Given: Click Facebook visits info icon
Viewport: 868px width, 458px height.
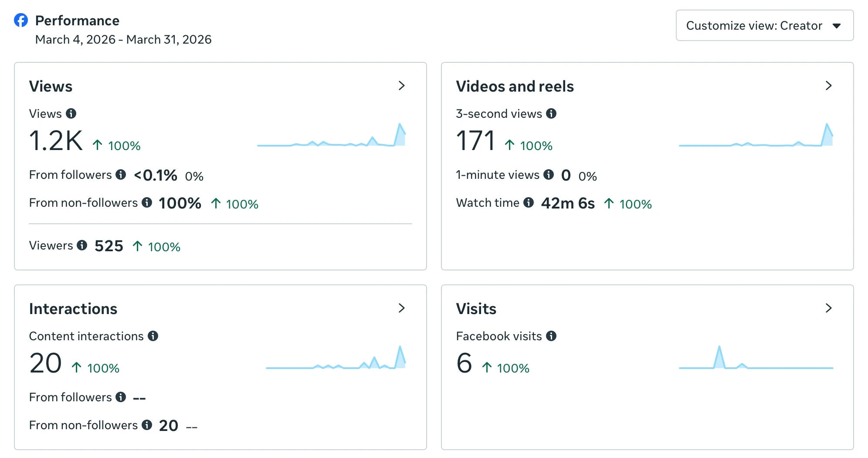Looking at the screenshot, I should (551, 336).
